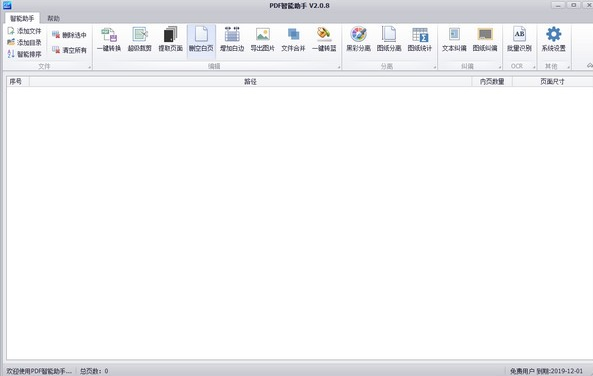Open 超级裁剪 super crop tool
This screenshot has width=593, height=376.
pyautogui.click(x=140, y=40)
